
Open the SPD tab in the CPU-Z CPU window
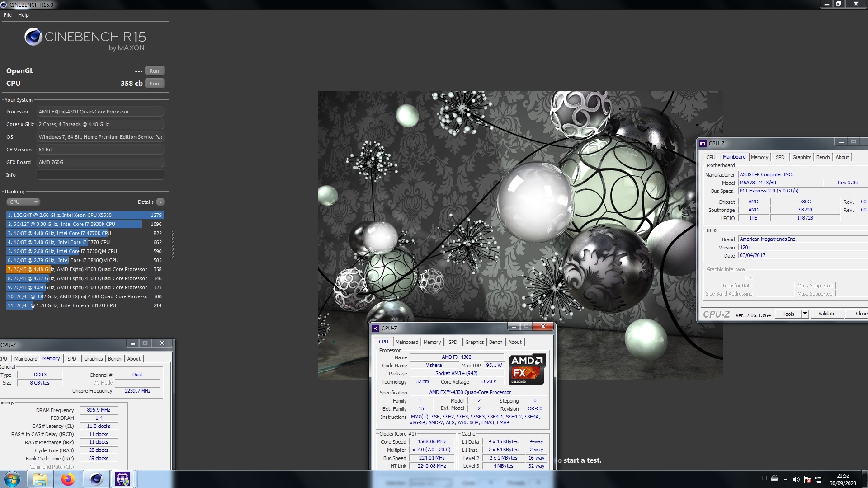click(x=453, y=342)
